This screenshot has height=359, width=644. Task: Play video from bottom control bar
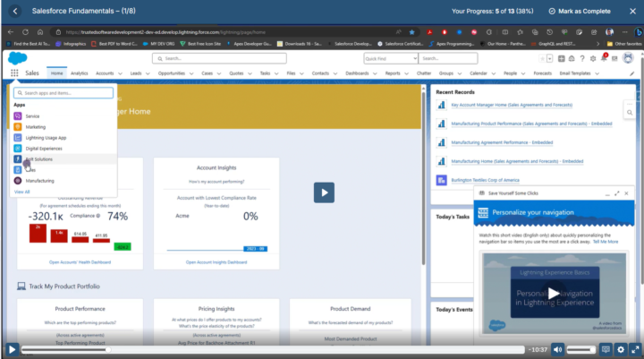tap(12, 349)
